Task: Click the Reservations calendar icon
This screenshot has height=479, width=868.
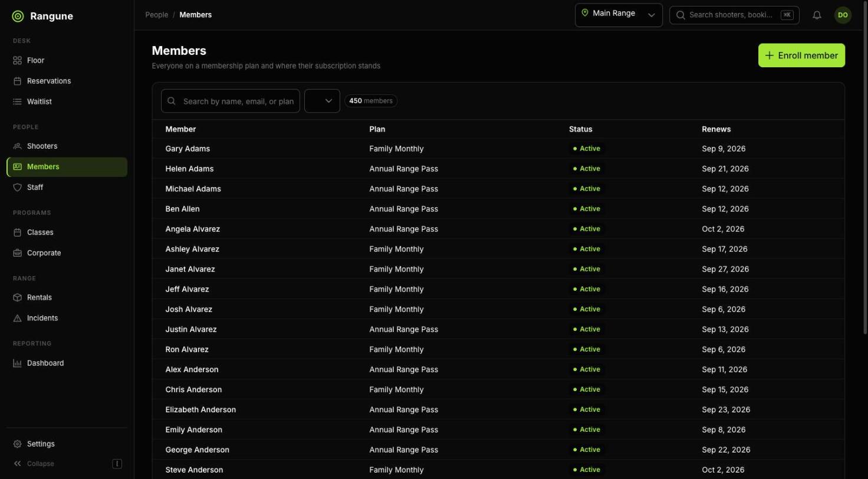Action: pyautogui.click(x=17, y=81)
